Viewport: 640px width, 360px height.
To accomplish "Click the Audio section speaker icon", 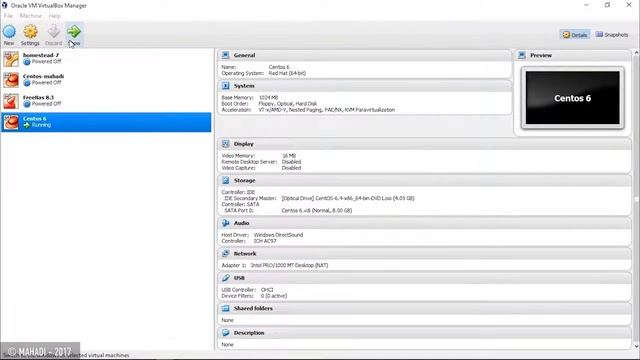I will pyautogui.click(x=225, y=223).
